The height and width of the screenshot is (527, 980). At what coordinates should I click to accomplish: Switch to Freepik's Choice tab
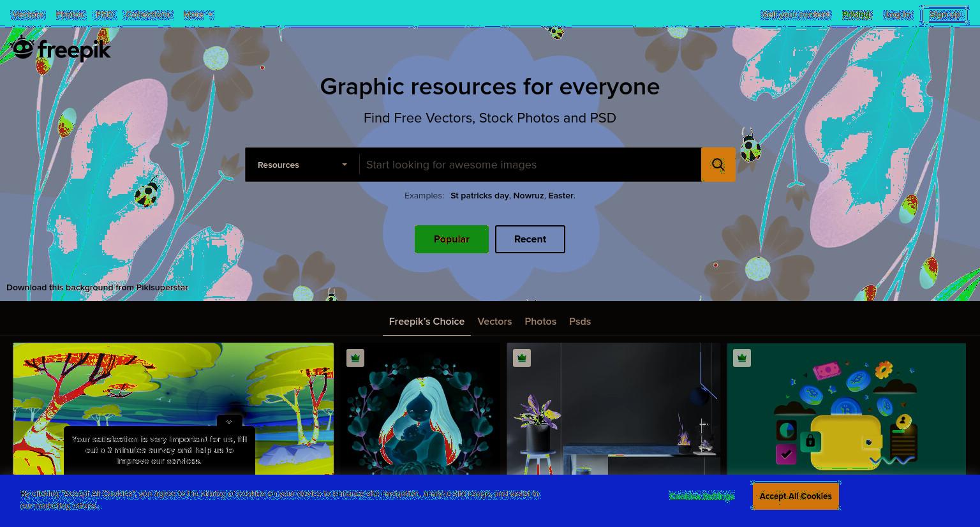click(x=427, y=322)
